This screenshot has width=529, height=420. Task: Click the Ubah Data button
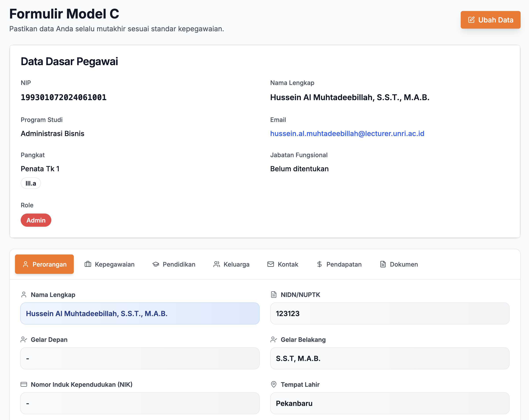click(490, 20)
